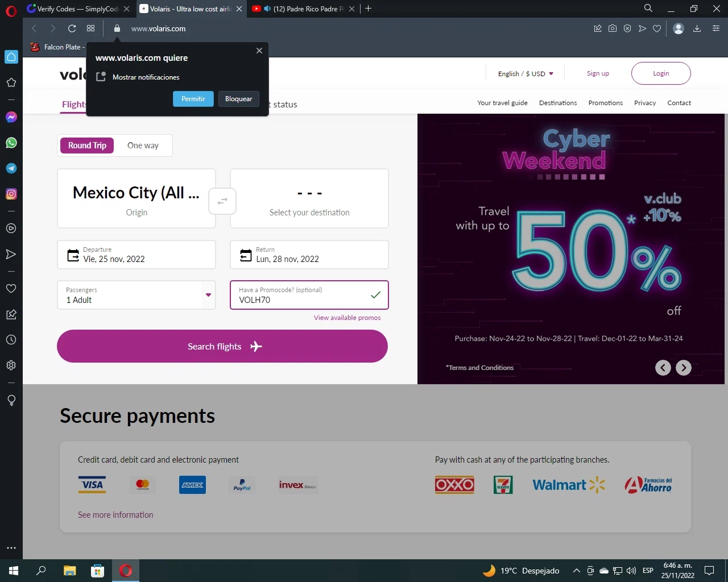Select your destination field

(309, 198)
